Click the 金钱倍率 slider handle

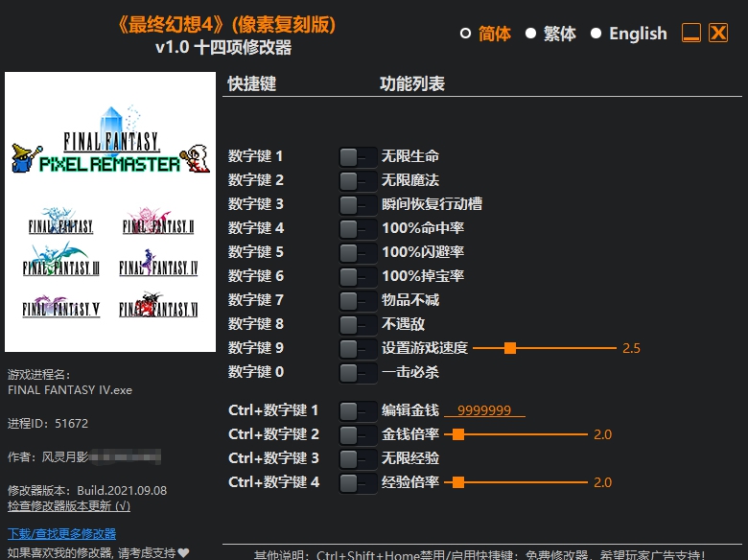click(x=458, y=434)
